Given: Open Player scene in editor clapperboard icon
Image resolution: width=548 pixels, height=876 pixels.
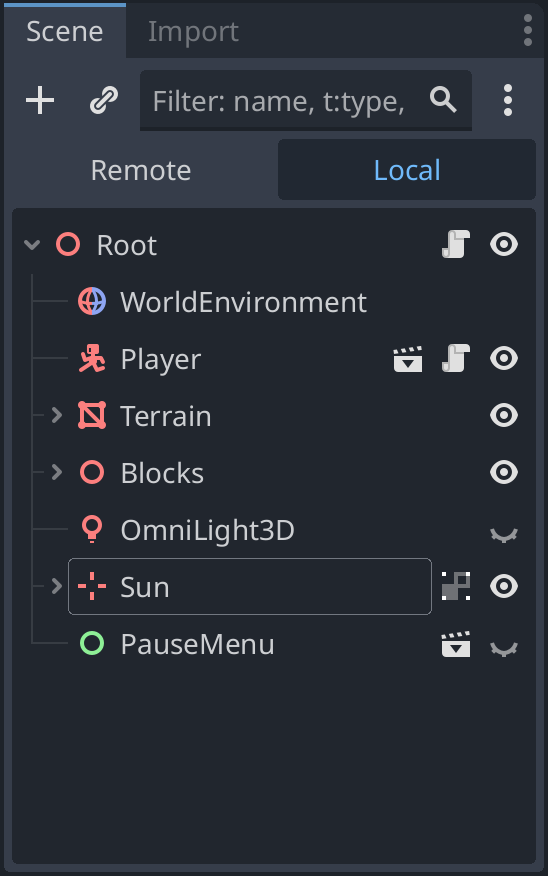Looking at the screenshot, I should [x=408, y=359].
